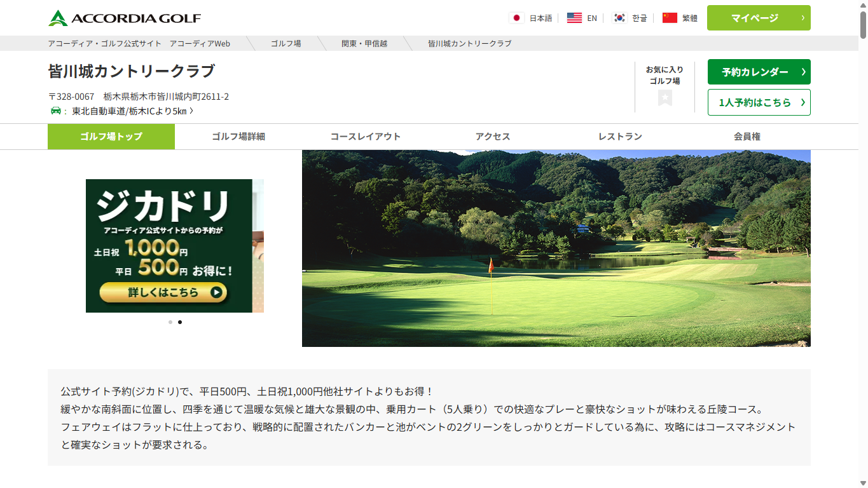868x488 pixels.
Task: Click the China flag icon
Action: [670, 18]
